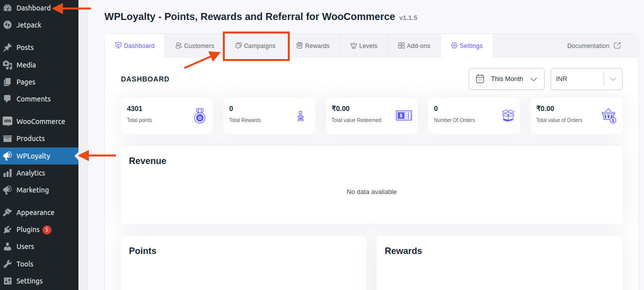Click the Total value Redeemed coupon icon

(404, 115)
